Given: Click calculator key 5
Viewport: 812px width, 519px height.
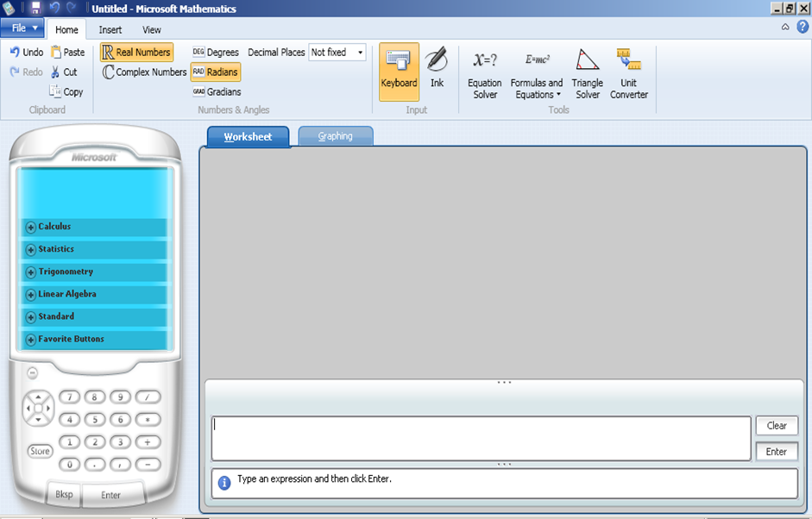Looking at the screenshot, I should 95,420.
